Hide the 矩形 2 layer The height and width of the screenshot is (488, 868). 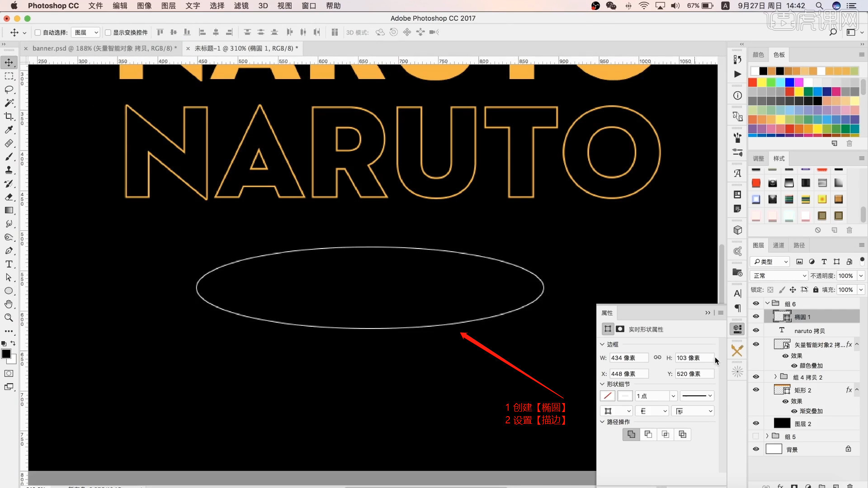tap(756, 389)
